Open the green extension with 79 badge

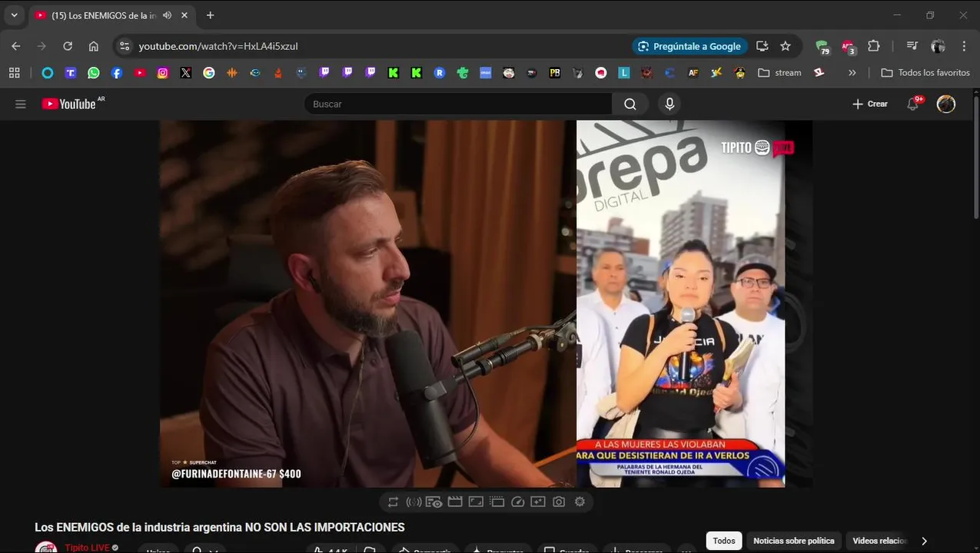click(x=822, y=47)
